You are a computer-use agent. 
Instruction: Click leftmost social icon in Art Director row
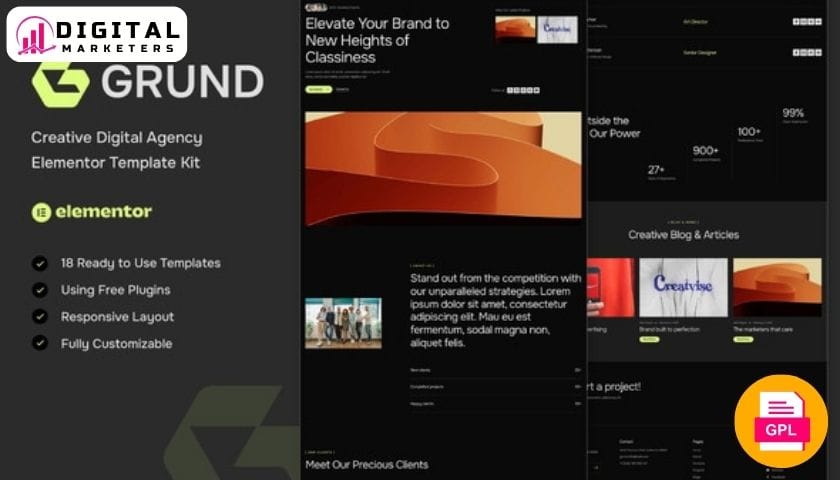pos(796,21)
